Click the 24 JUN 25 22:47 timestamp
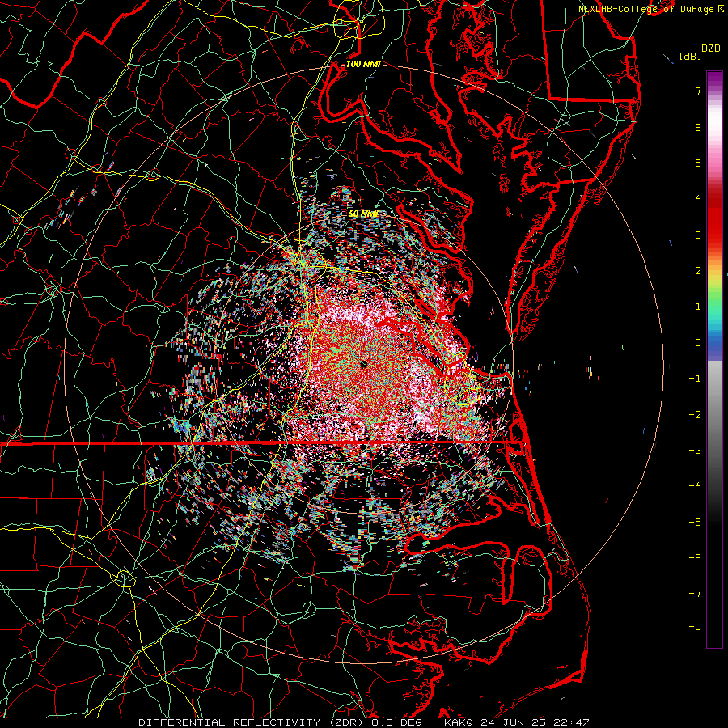Image resolution: width=728 pixels, height=728 pixels. (x=535, y=722)
